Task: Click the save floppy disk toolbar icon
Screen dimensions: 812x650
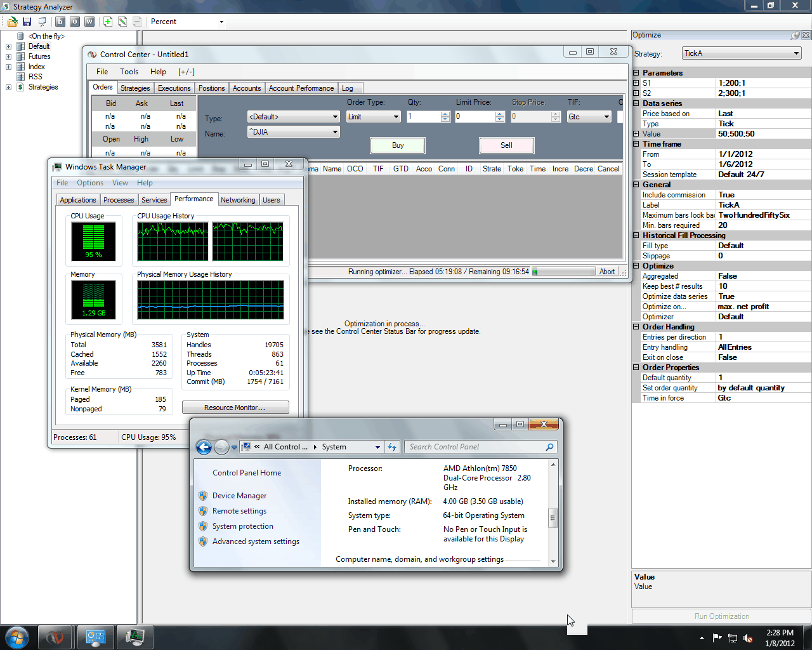Action: coord(27,22)
